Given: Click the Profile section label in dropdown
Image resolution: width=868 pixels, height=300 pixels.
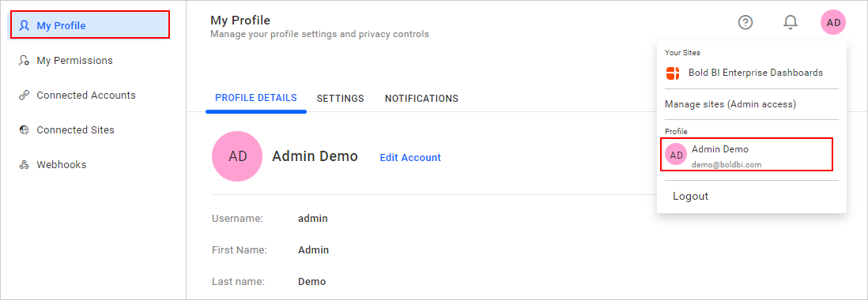Looking at the screenshot, I should (676, 132).
